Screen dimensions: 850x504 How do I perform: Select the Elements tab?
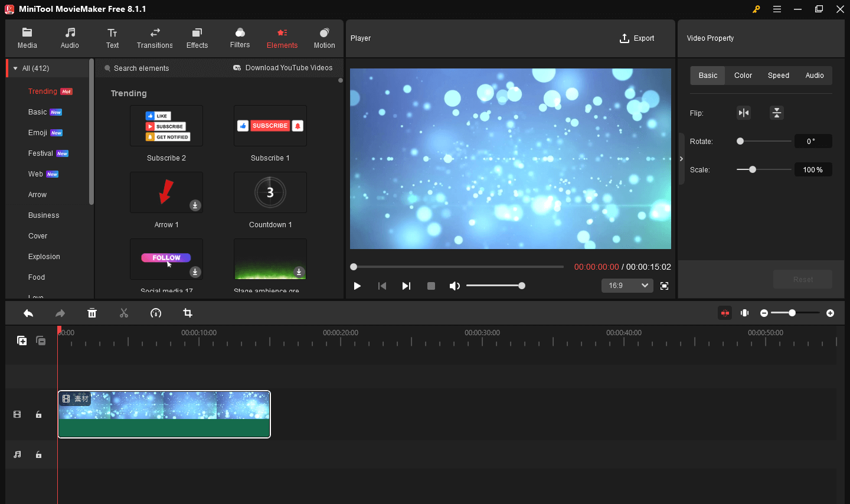pos(282,38)
